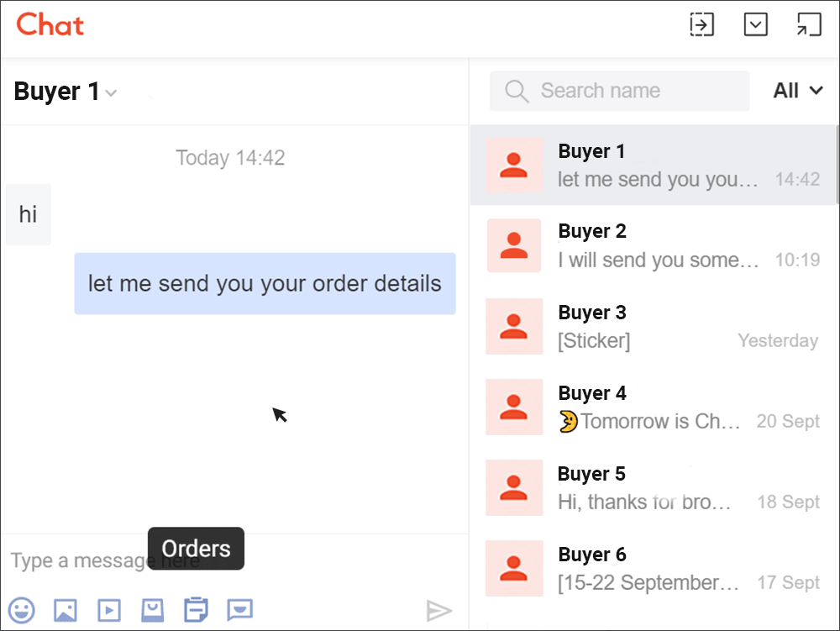Image resolution: width=840 pixels, height=631 pixels.
Task: Click the send message arrow icon
Action: (x=439, y=611)
